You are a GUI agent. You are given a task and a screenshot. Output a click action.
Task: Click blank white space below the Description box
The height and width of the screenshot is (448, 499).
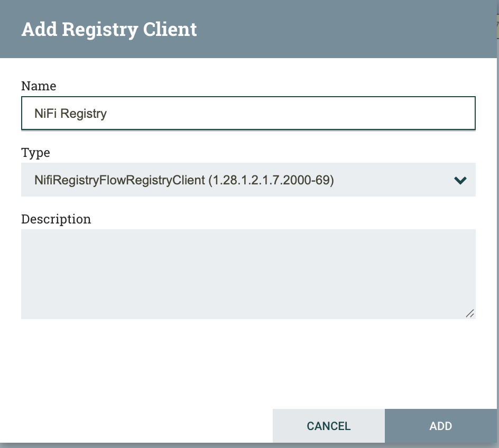(x=247, y=359)
